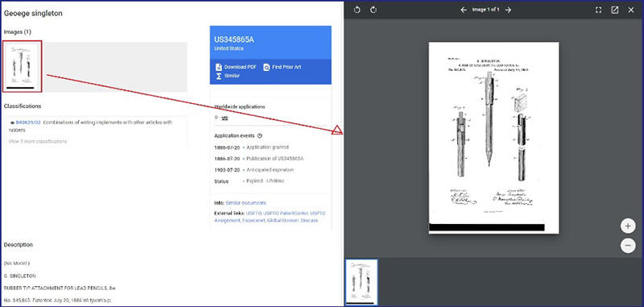The image size is (644, 307).
Task: Click the Geoege singleton title
Action: click(x=33, y=14)
